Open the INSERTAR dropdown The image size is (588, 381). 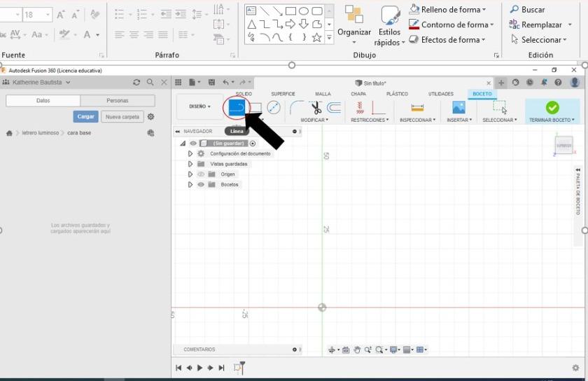click(x=459, y=120)
